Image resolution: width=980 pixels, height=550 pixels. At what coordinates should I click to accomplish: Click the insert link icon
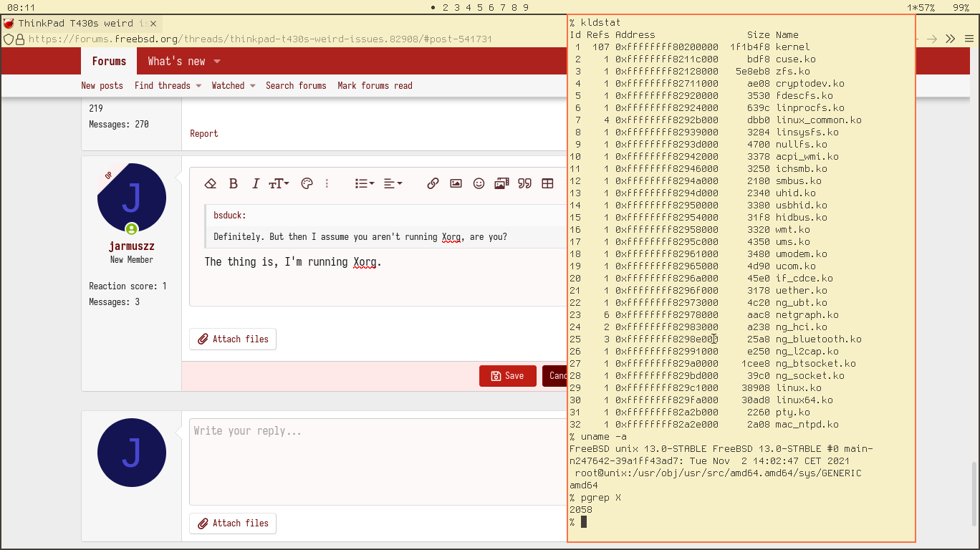click(x=433, y=183)
